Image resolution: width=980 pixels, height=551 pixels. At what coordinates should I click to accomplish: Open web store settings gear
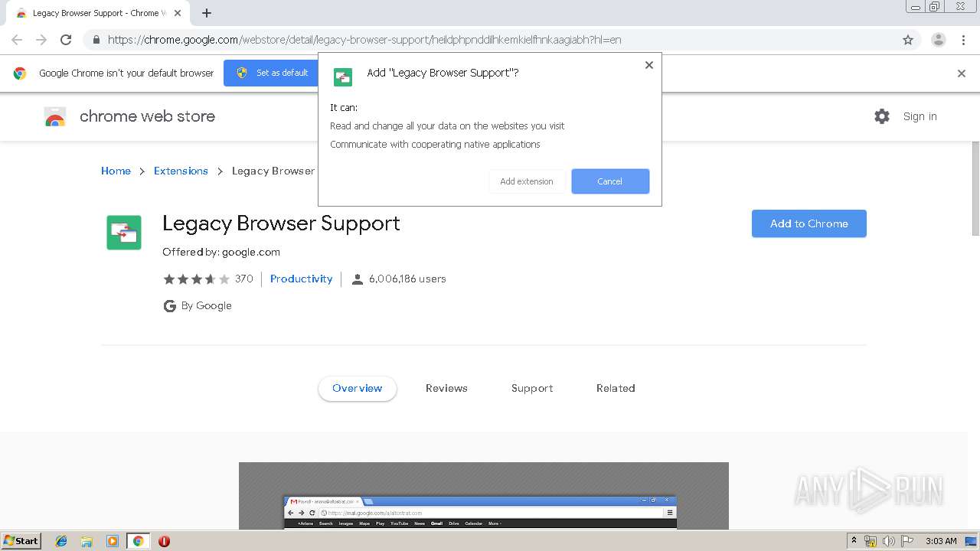[x=882, y=116]
